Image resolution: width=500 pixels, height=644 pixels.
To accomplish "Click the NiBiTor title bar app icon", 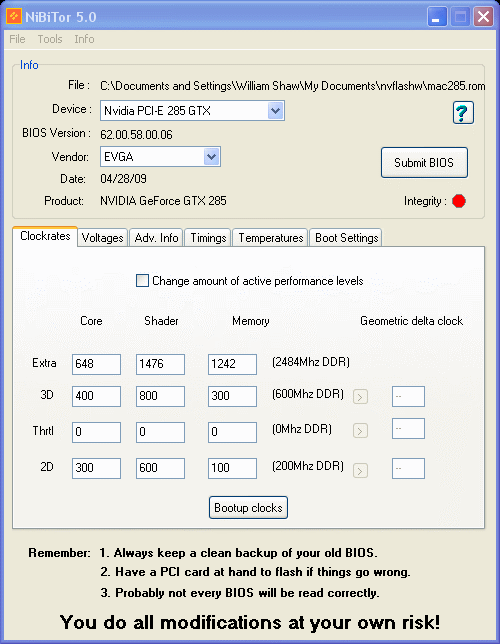I will pos(14,17).
